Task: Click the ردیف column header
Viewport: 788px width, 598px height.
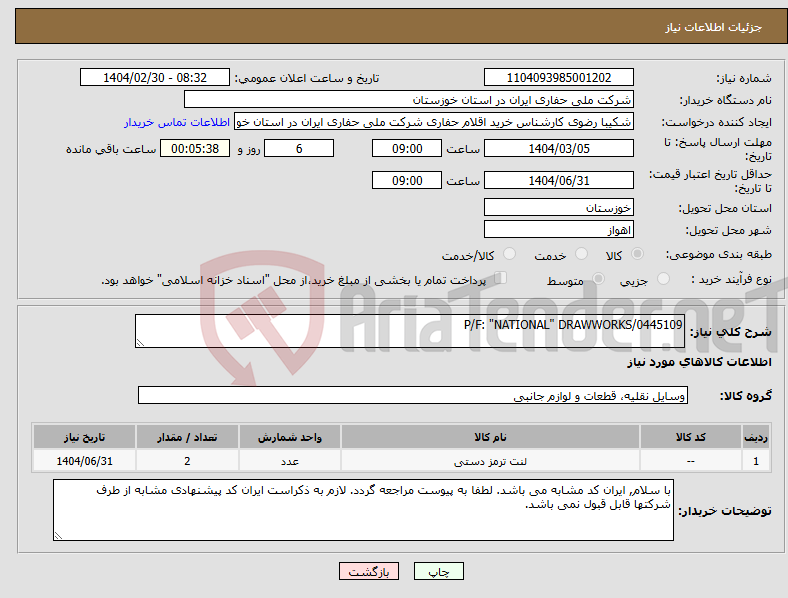Action: point(756,437)
